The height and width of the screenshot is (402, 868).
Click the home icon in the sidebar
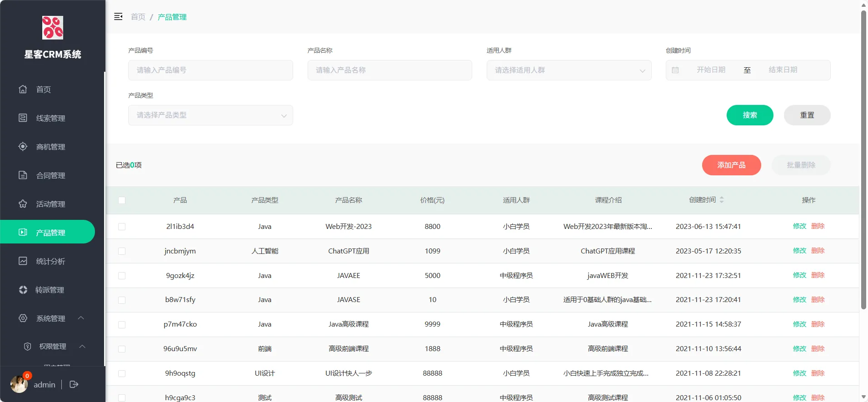pos(23,89)
